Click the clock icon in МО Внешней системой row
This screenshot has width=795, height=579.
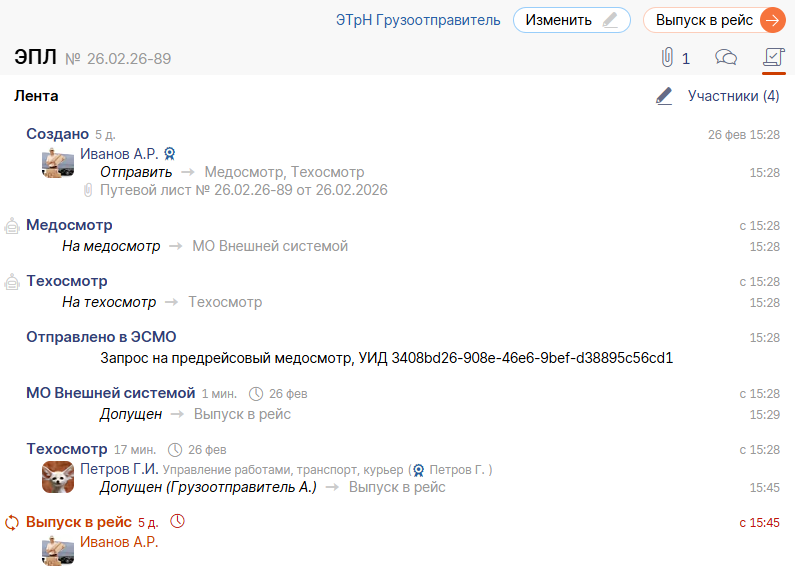click(x=255, y=394)
